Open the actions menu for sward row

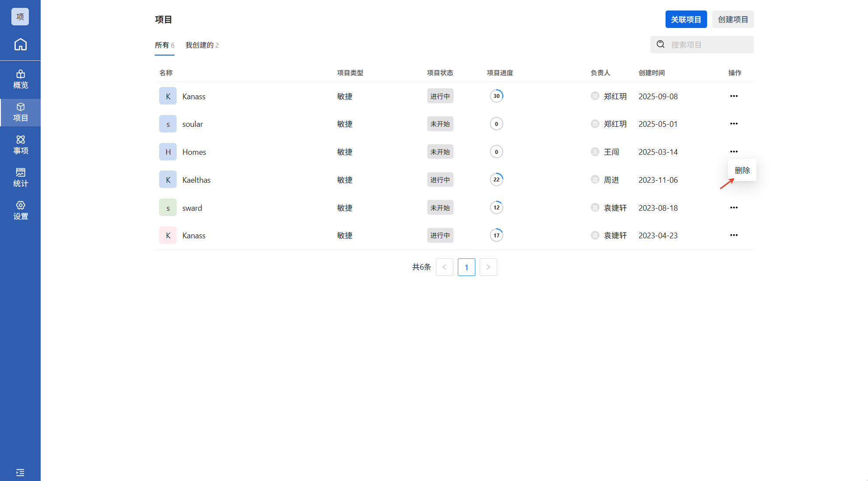coord(733,208)
